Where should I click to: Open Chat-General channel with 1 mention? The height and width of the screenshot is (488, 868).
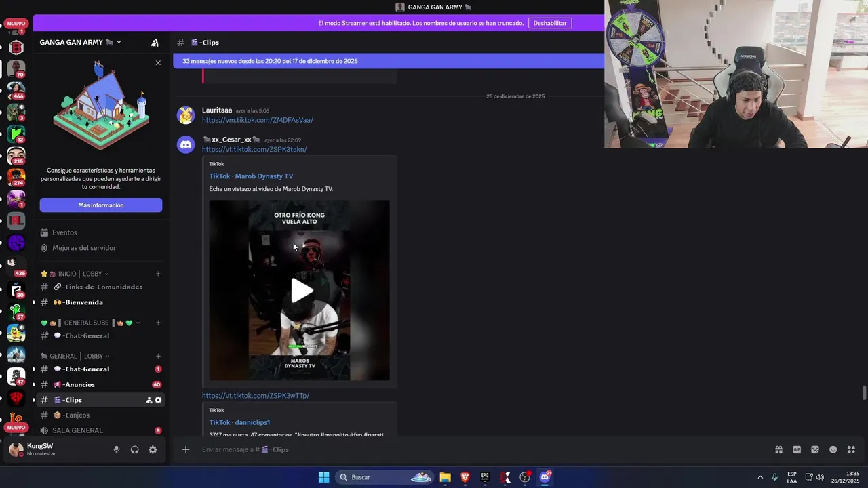tap(100, 369)
